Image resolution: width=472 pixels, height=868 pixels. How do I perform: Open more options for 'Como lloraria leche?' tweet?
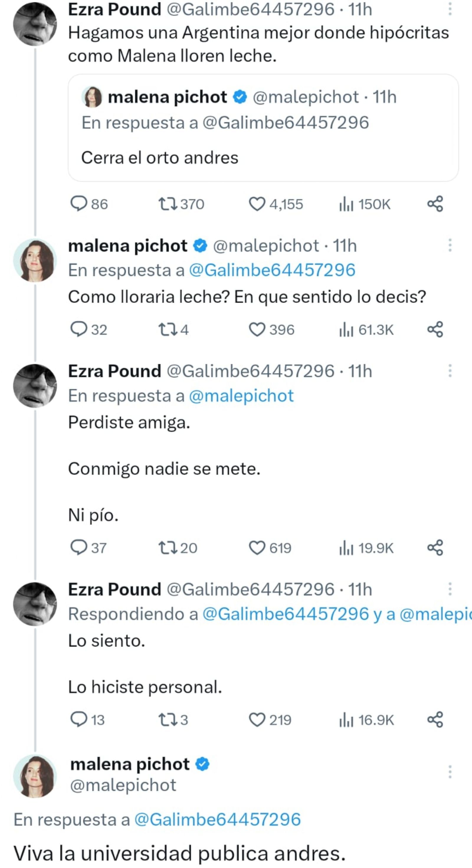point(450,245)
